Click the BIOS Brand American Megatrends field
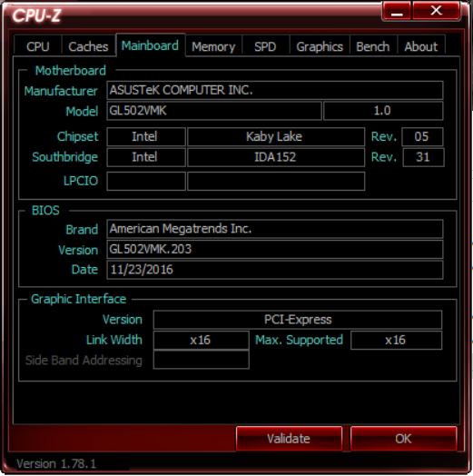473x476 pixels. 275,229
